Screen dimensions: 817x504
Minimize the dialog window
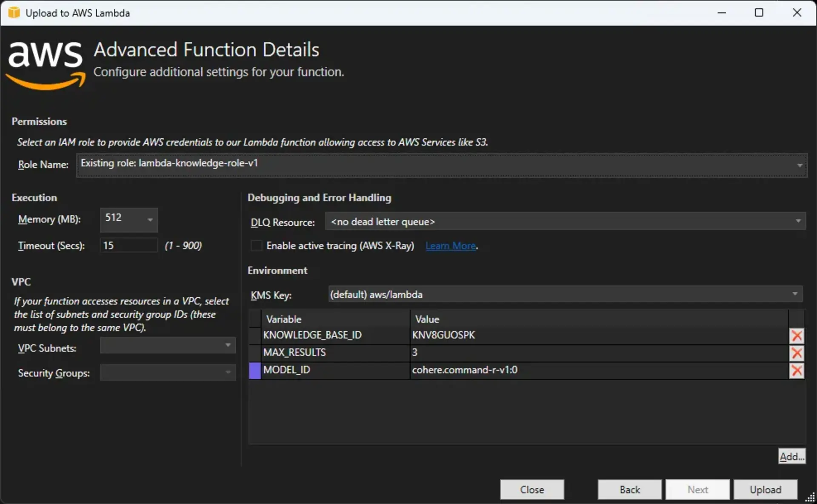point(721,13)
